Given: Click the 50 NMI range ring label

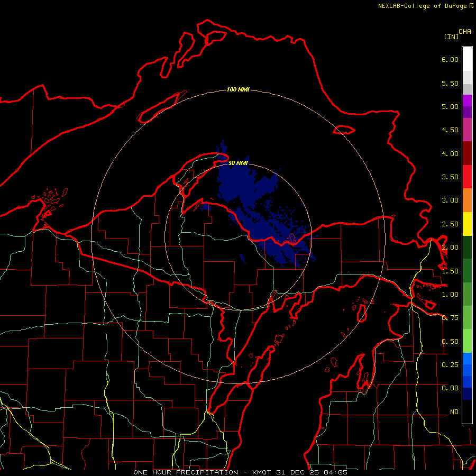Looking at the screenshot, I should point(238,163).
